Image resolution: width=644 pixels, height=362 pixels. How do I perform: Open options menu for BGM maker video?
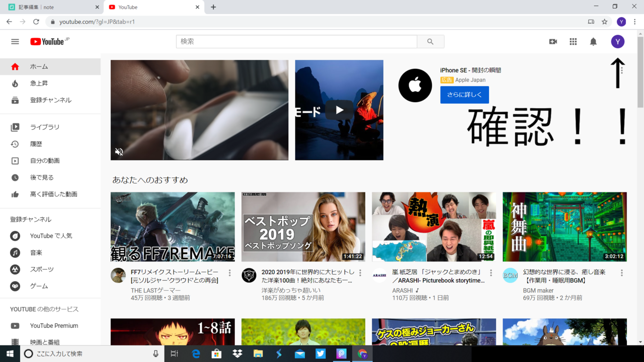pos(622,273)
